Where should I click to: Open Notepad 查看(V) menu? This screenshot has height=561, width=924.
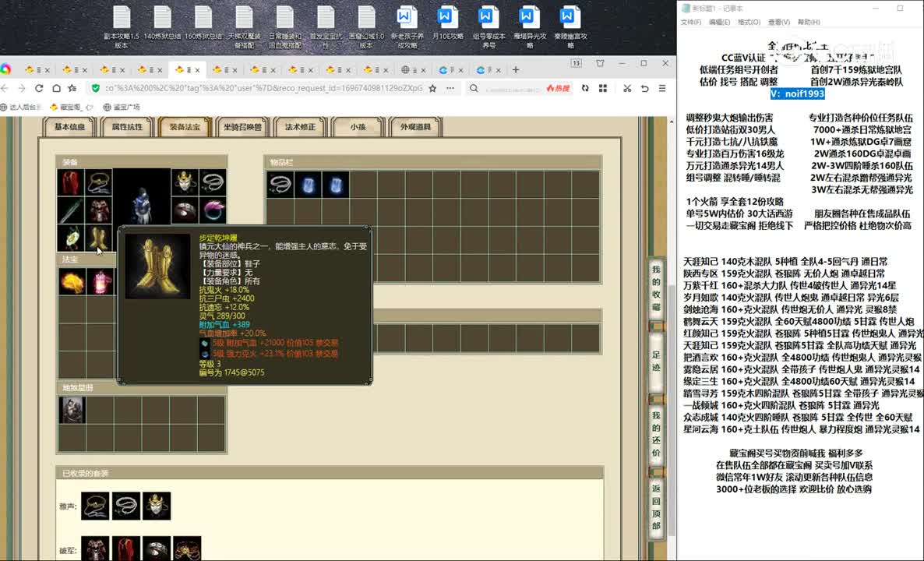coord(778,23)
